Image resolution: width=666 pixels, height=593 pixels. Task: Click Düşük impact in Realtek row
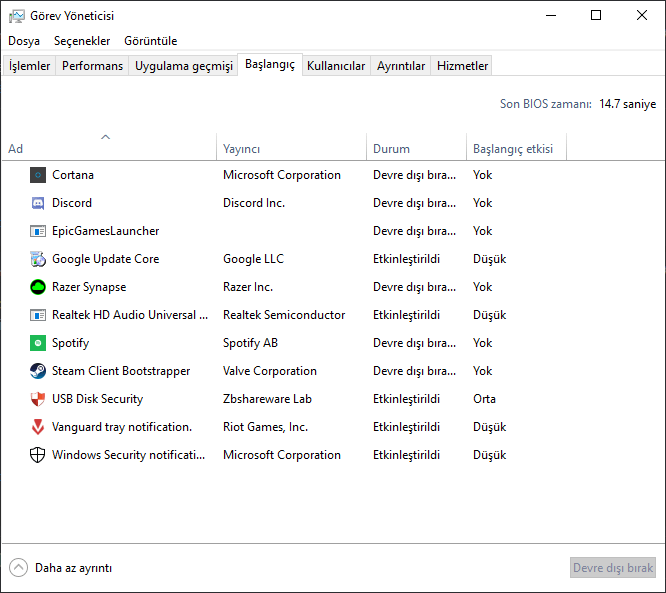tap(489, 315)
